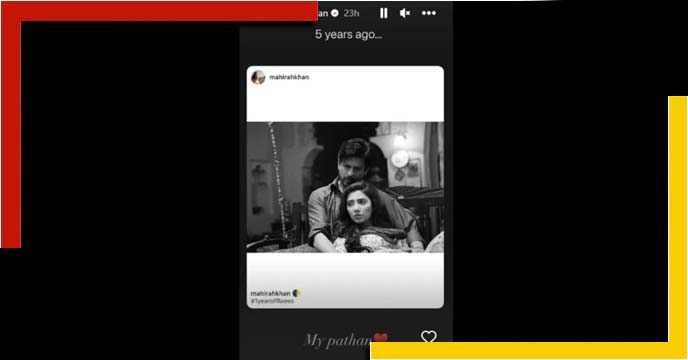Like the story with the heart outline icon
688x360 pixels.
[x=429, y=337]
